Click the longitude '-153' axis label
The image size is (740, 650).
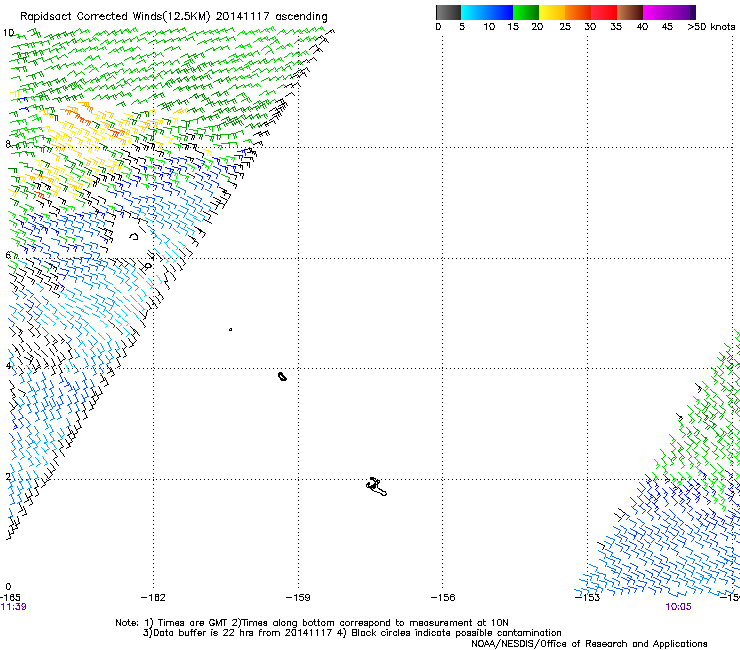588,598
